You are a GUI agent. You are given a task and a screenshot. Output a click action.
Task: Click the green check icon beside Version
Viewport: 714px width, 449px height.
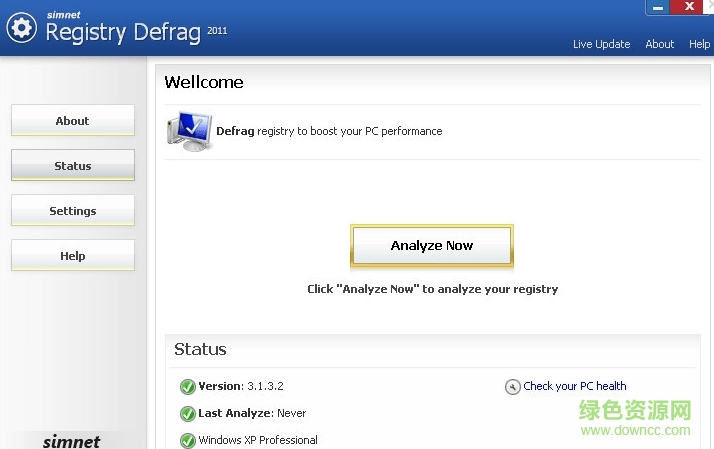[x=187, y=387]
